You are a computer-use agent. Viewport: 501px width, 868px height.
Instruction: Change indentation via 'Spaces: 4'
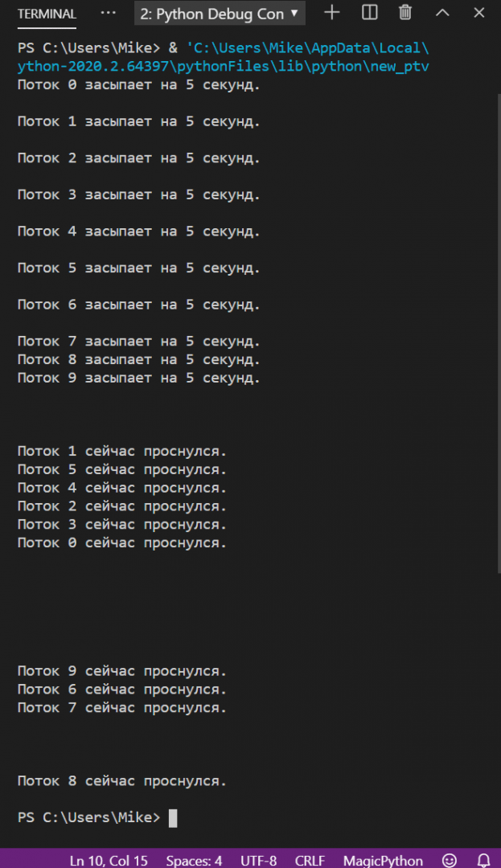coord(194,861)
